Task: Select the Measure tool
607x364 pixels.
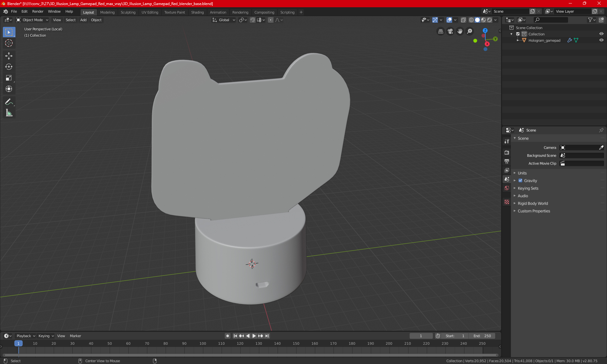Action: pos(9,113)
